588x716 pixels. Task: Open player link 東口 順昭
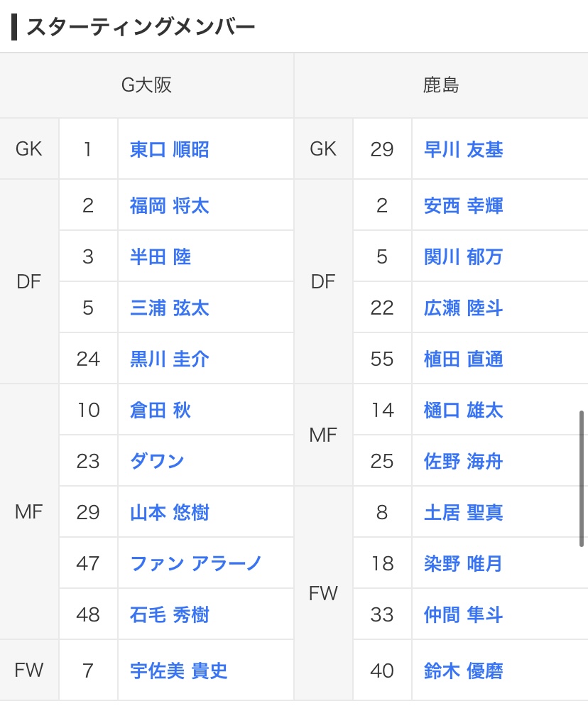[x=169, y=149]
